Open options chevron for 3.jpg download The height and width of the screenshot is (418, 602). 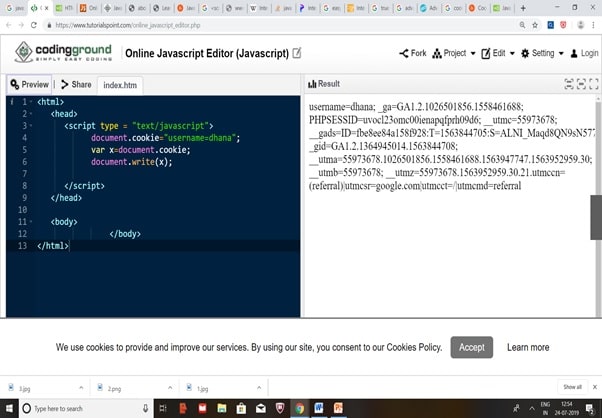point(81,388)
